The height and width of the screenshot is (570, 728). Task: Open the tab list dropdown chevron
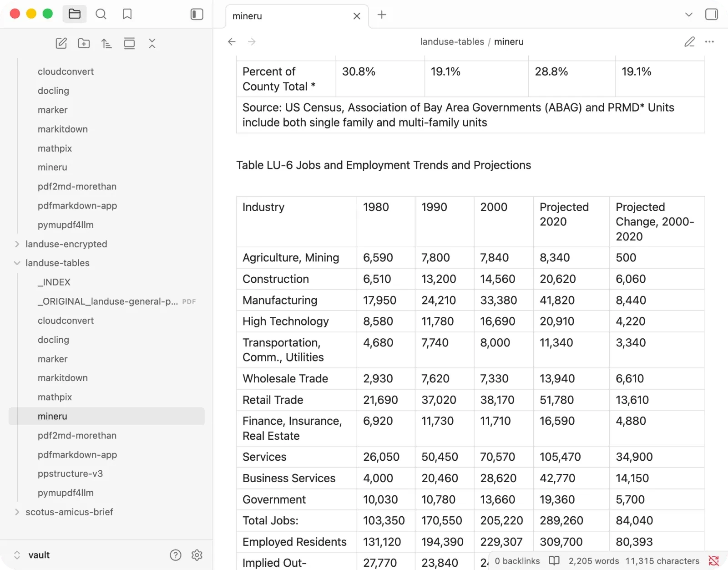689,15
